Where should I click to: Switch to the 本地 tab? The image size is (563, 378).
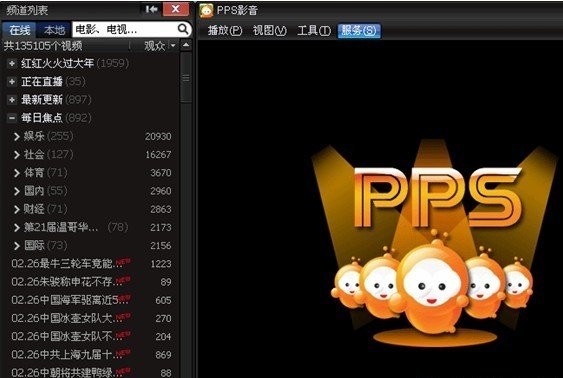point(54,30)
